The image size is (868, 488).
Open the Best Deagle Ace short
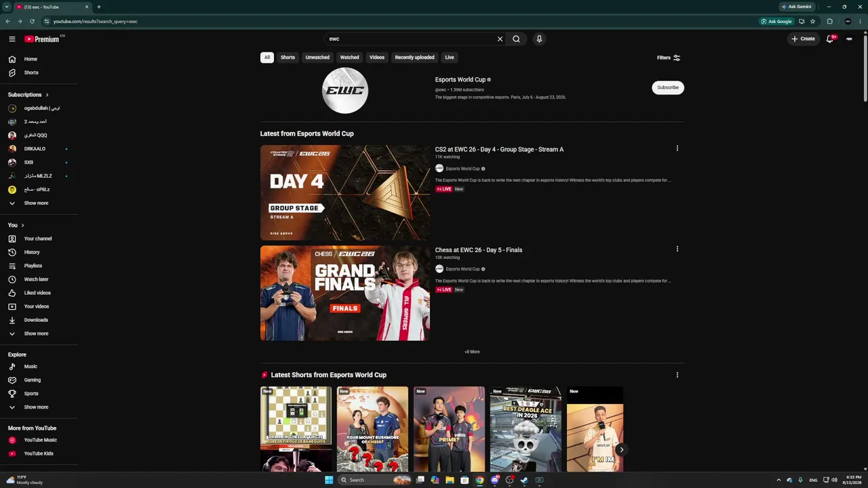tap(526, 429)
